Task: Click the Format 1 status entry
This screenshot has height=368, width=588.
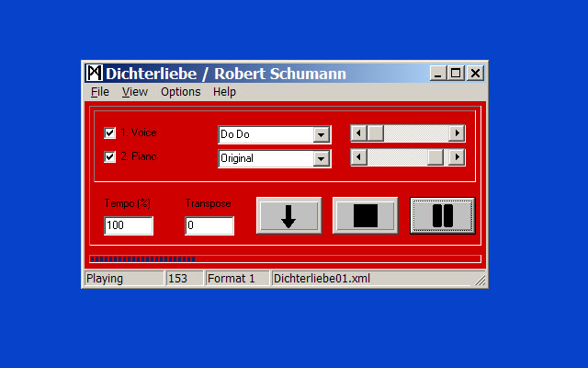Action: [231, 279]
